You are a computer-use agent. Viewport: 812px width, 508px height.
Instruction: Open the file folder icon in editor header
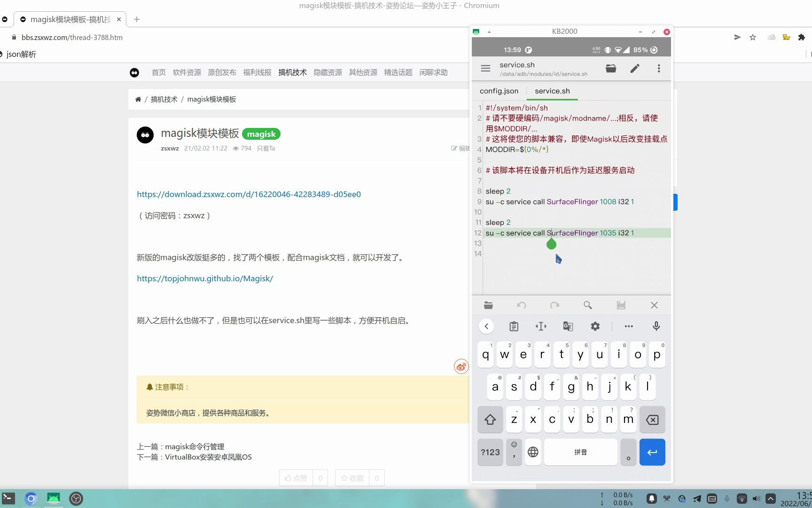pyautogui.click(x=611, y=69)
